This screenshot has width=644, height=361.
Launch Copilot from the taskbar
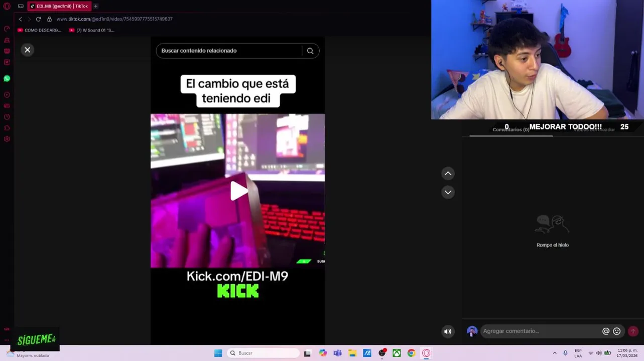tap(323, 353)
